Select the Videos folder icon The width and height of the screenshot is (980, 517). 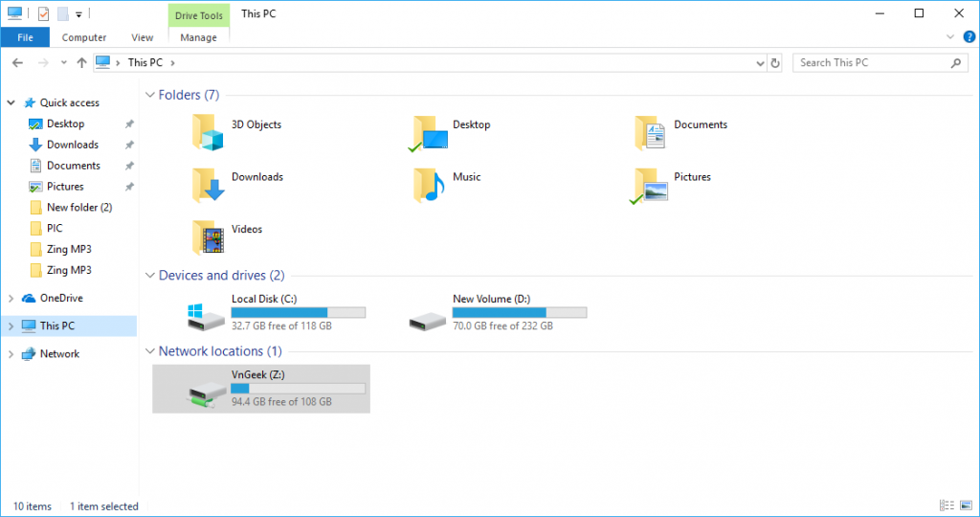[x=208, y=236]
